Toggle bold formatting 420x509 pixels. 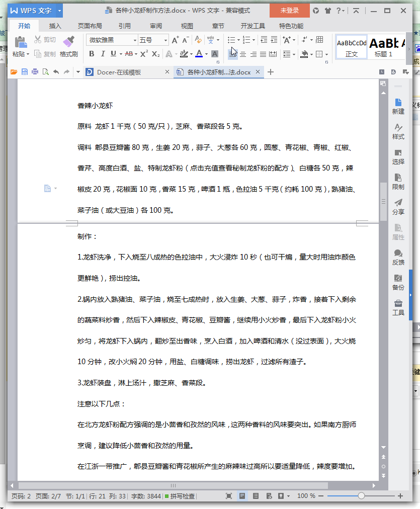tap(92, 54)
